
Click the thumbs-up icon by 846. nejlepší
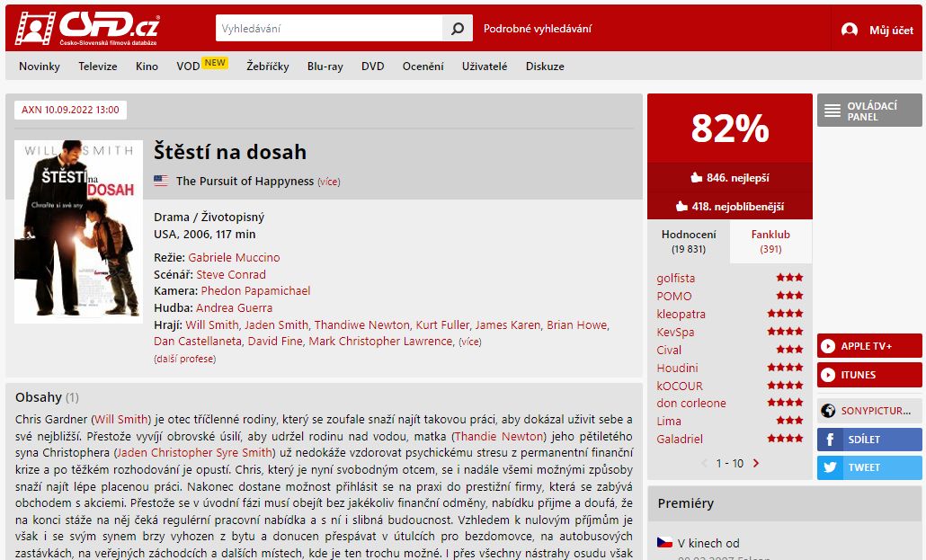click(x=696, y=177)
